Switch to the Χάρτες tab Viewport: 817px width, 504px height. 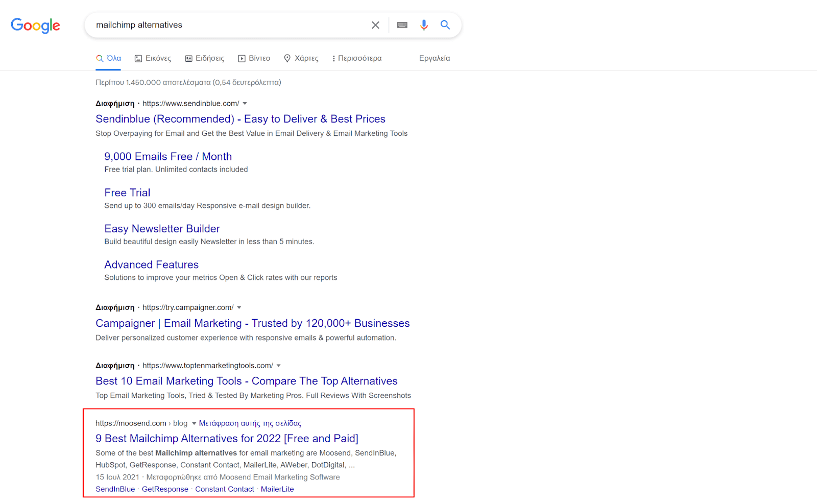pos(301,58)
